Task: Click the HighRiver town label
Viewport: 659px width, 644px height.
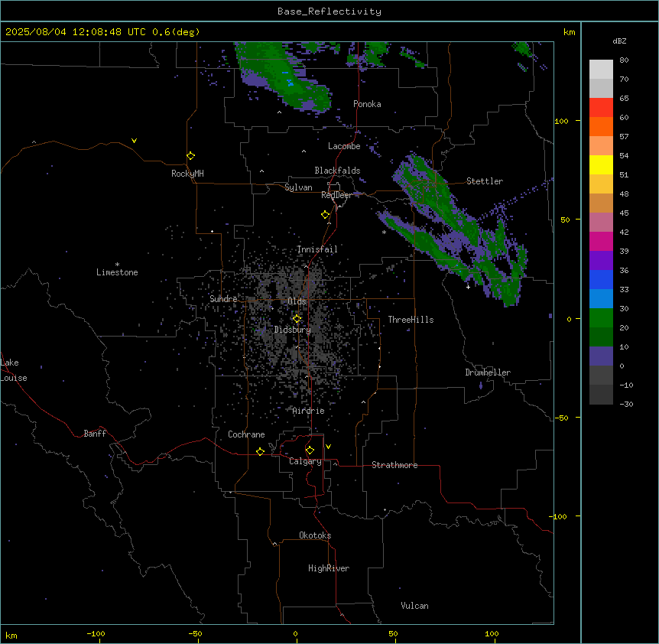Action: point(329,568)
